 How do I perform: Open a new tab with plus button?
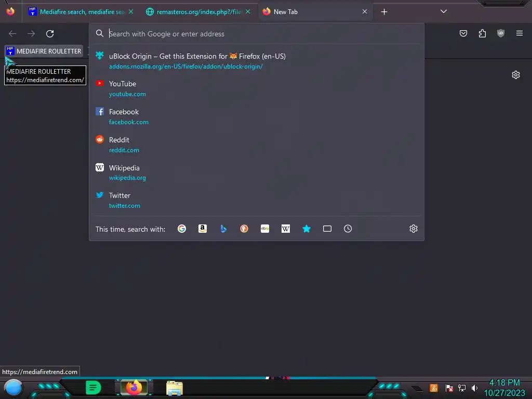point(384,12)
